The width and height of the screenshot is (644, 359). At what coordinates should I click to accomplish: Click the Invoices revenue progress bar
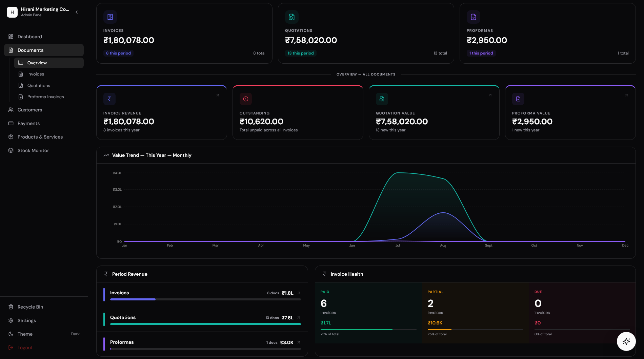pos(205,299)
